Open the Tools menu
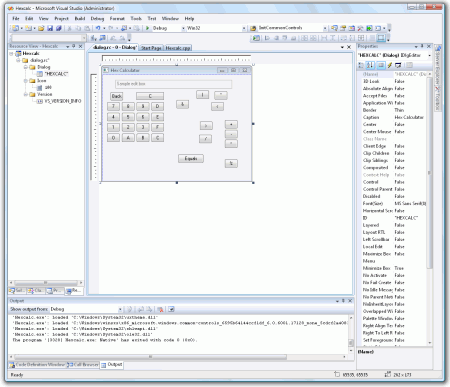The height and width of the screenshot is (387, 450). coord(136,19)
